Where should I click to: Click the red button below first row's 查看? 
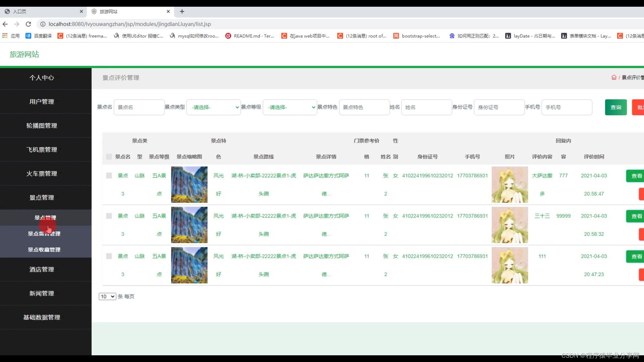point(641,194)
